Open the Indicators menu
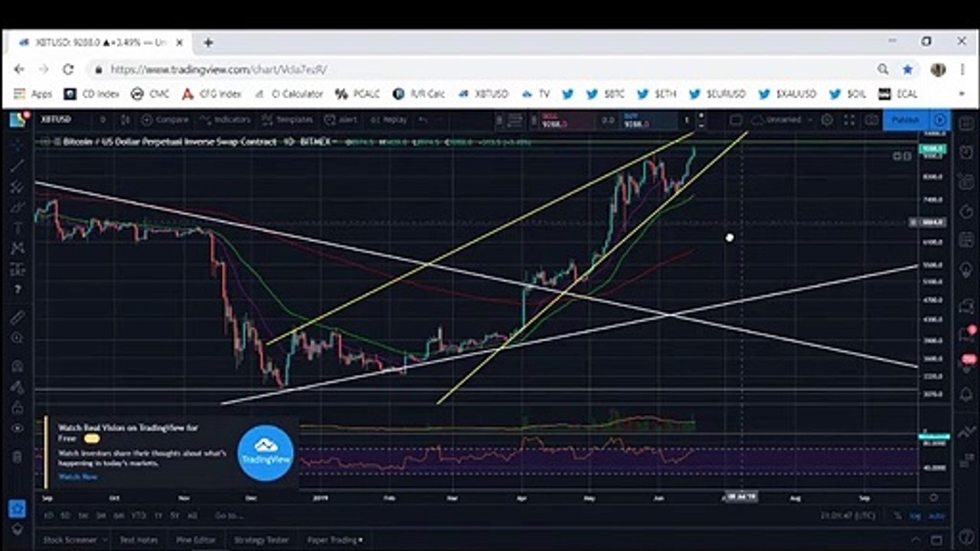The width and height of the screenshot is (980, 551). pos(225,120)
